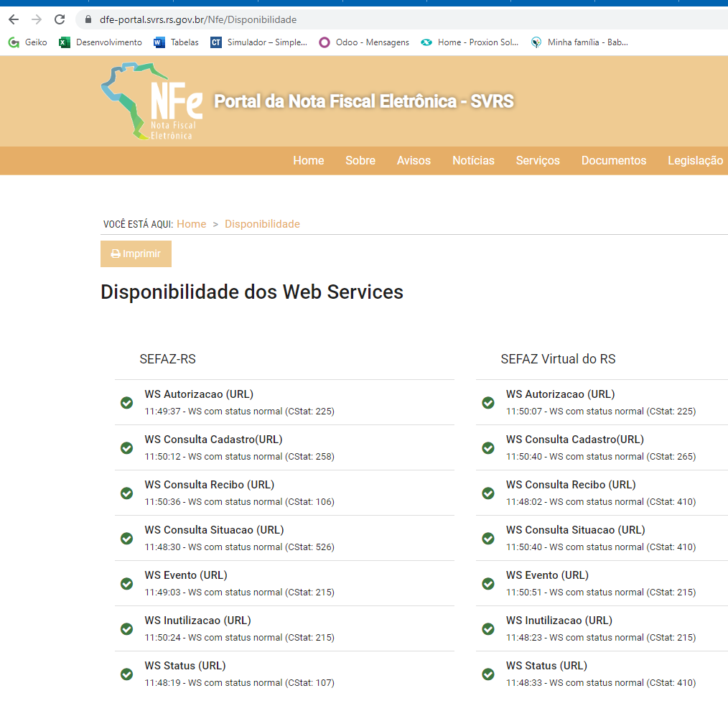Click the Disponibilidade breadcrumb link
Screen dimensions: 728x706
tap(262, 224)
